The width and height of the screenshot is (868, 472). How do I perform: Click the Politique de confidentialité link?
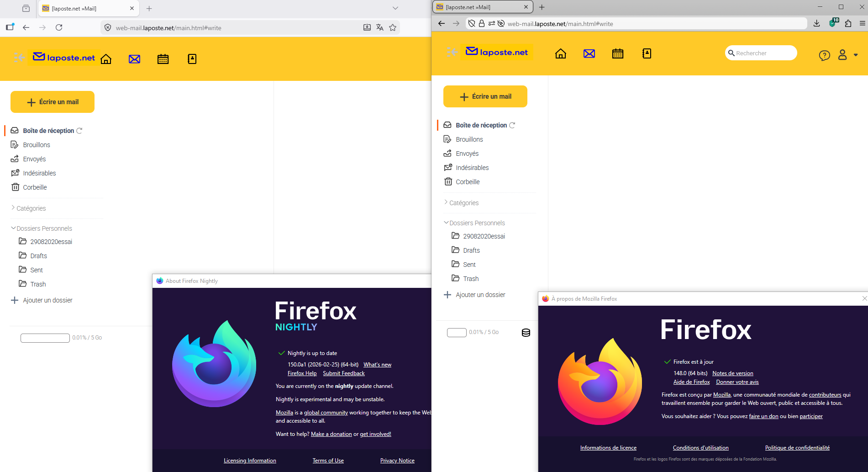click(x=797, y=448)
